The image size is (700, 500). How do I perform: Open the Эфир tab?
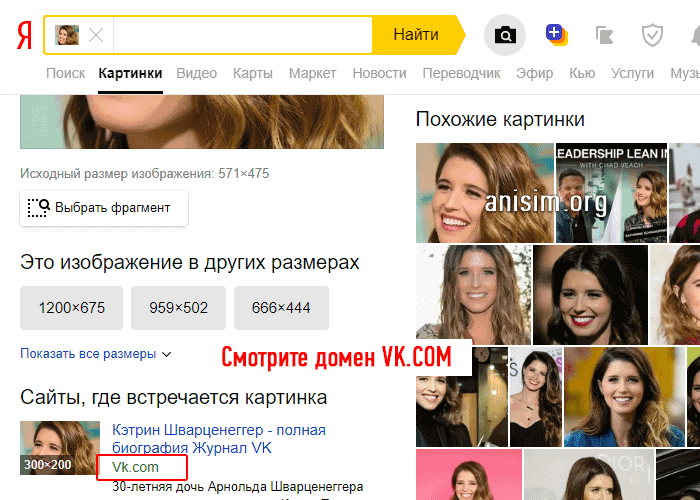[534, 73]
